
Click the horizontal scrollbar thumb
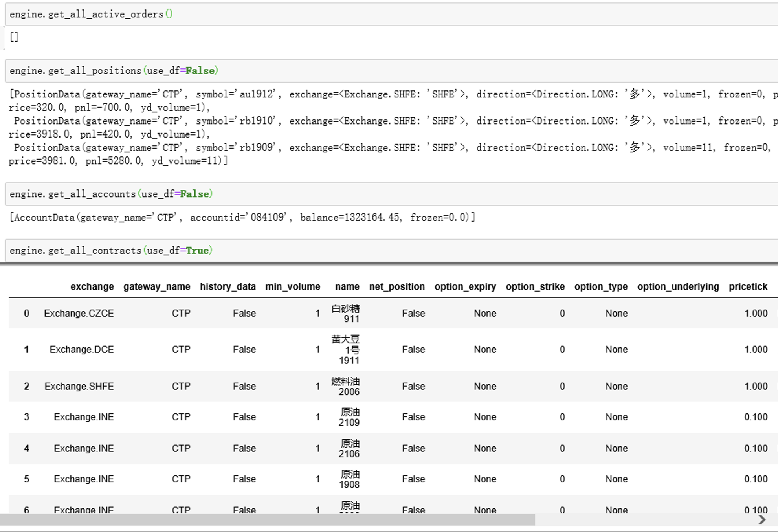[x=267, y=520]
